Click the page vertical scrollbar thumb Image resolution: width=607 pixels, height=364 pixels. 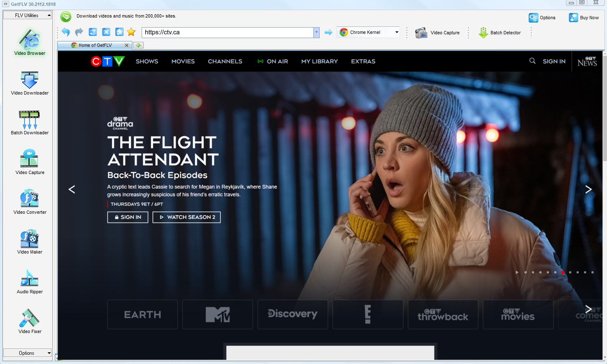[x=604, y=109]
